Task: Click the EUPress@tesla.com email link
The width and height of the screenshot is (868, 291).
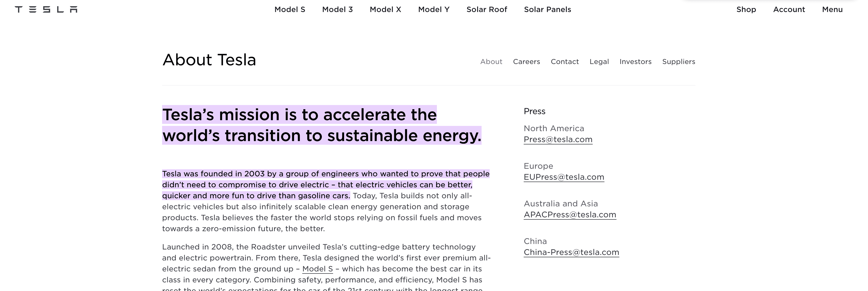Action: point(564,177)
